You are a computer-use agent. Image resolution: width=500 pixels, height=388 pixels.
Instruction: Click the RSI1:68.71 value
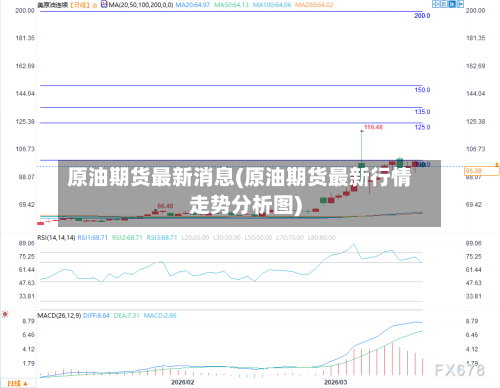[93, 238]
